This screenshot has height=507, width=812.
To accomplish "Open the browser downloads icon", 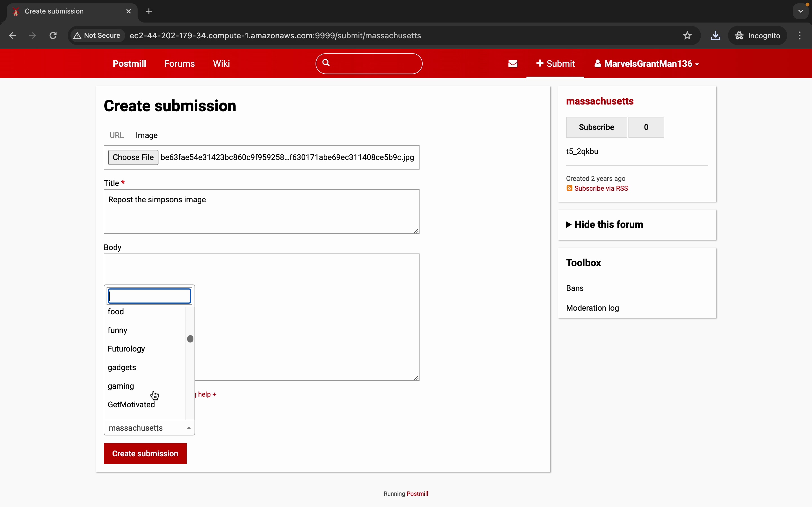I will pyautogui.click(x=715, y=35).
